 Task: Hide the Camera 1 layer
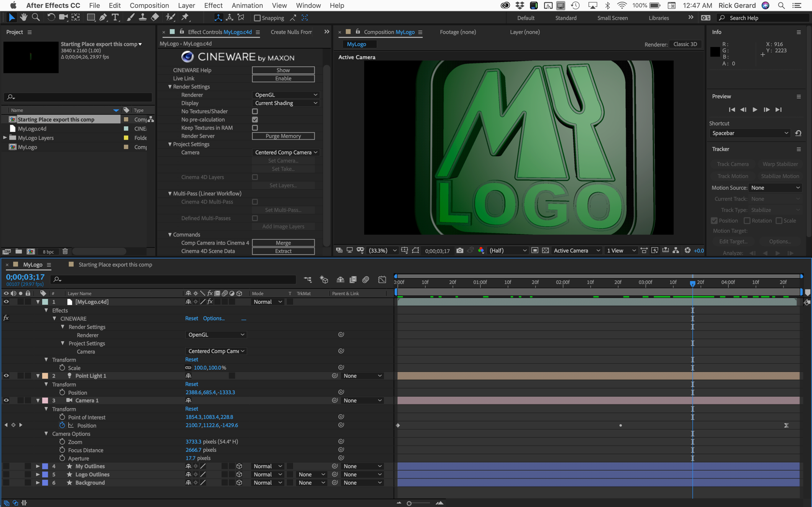(6, 401)
